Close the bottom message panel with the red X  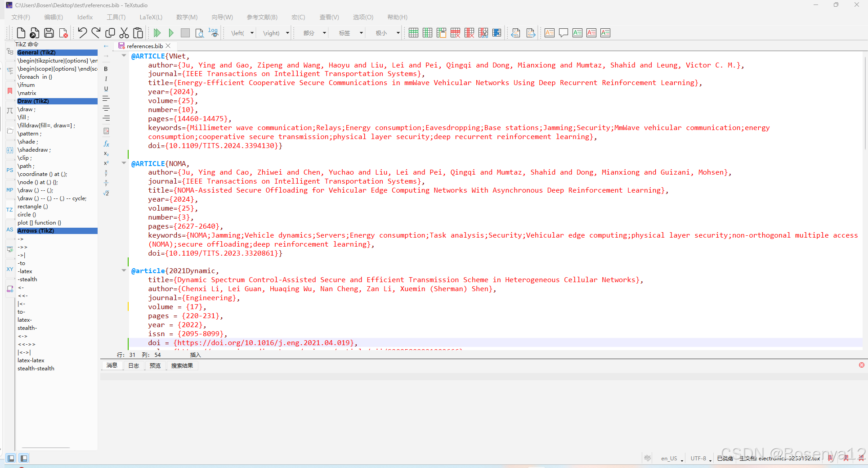[862, 365]
